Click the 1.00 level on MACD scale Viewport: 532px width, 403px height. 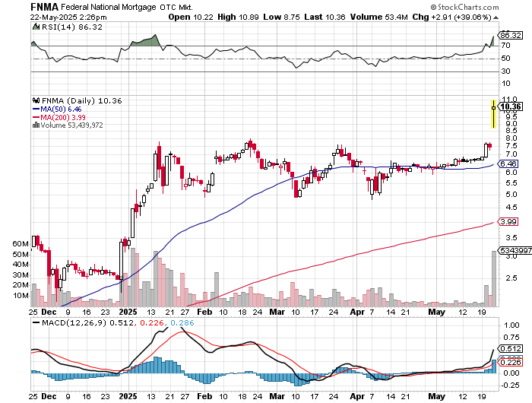[x=511, y=325]
